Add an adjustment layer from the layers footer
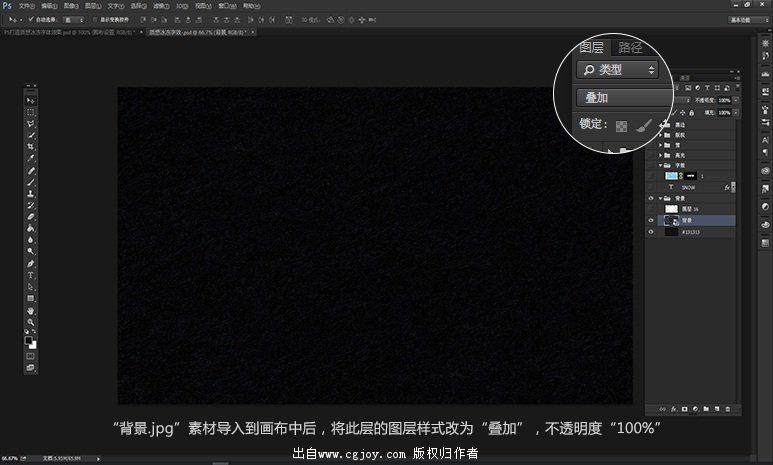773x465 pixels. pos(695,409)
